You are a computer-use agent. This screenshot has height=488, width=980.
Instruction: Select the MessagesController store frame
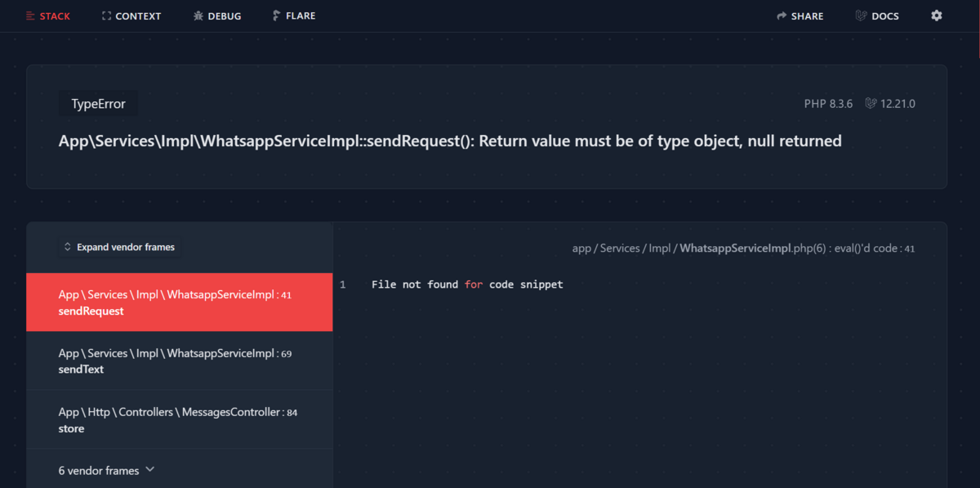(x=180, y=419)
